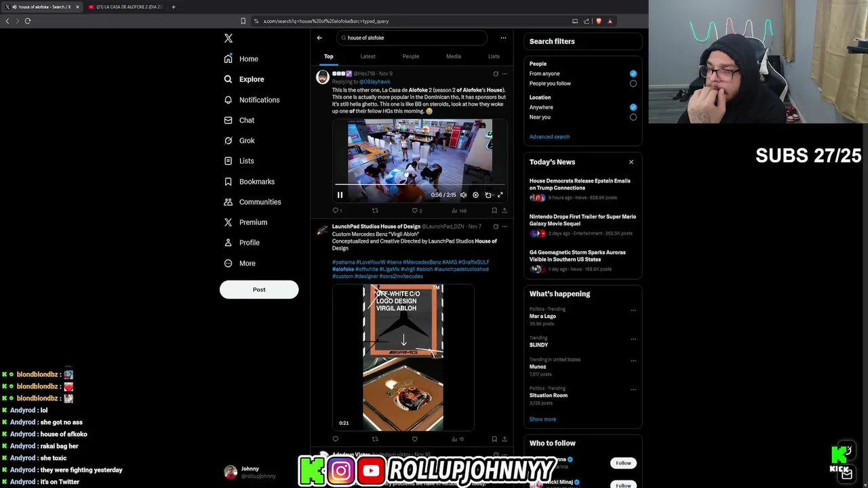
Task: Switch to the People tab
Action: click(x=411, y=56)
